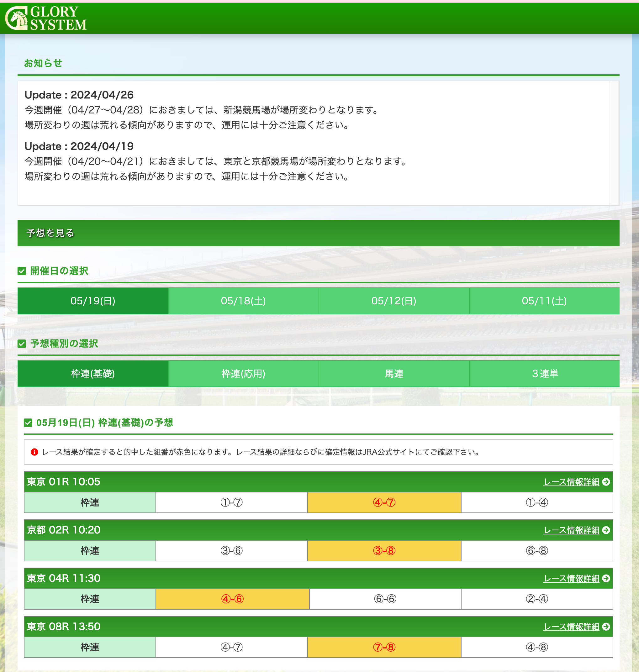Click arrow icon beside 東京 08R race details
The height and width of the screenshot is (672, 639).
[606, 627]
